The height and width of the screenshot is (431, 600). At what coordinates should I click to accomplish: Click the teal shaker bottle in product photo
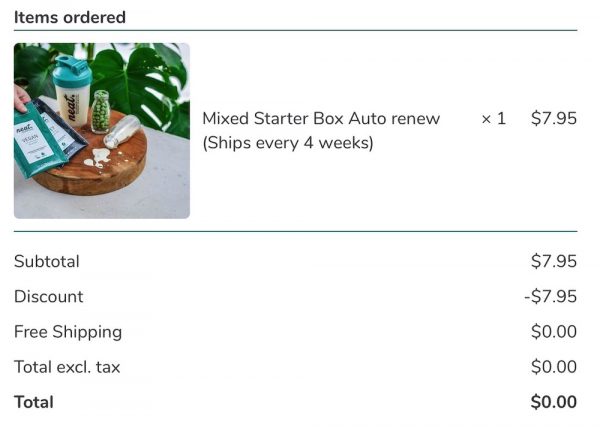pos(71,98)
